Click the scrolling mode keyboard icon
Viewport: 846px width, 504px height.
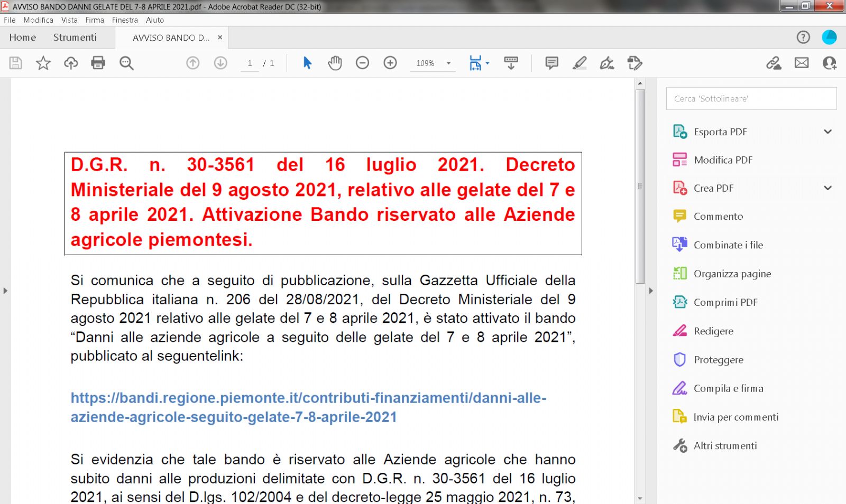(511, 63)
